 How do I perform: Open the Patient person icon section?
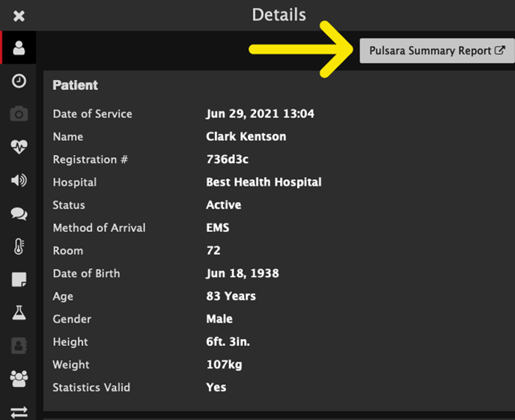19,48
